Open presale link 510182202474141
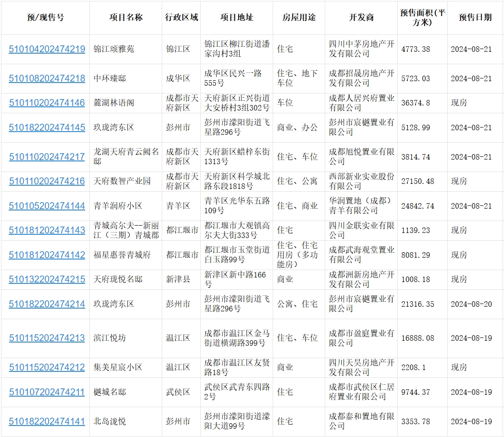This screenshot has height=437, width=504. (47, 421)
